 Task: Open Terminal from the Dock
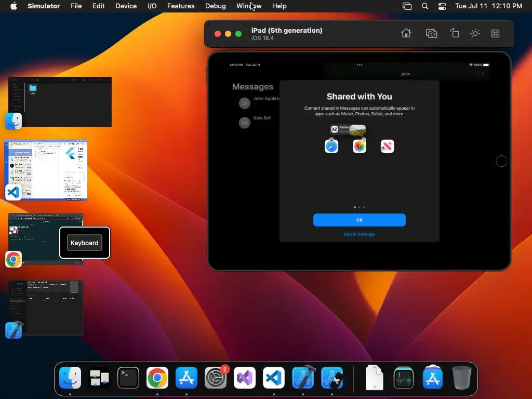[x=128, y=378]
